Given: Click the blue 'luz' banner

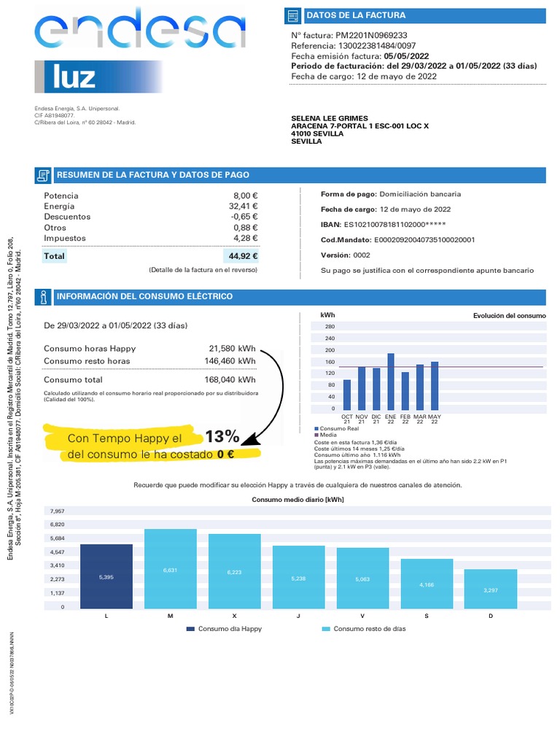Looking at the screenshot, I should click(x=98, y=77).
